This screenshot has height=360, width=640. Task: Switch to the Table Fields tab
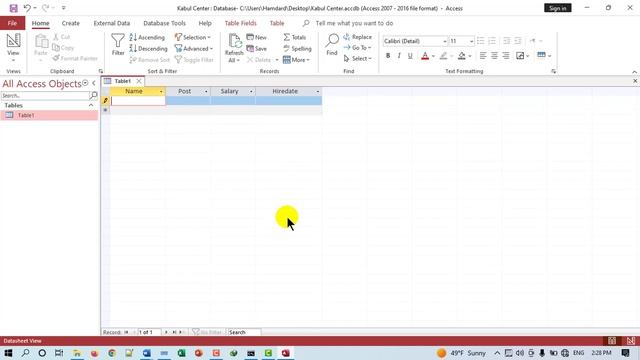click(240, 23)
